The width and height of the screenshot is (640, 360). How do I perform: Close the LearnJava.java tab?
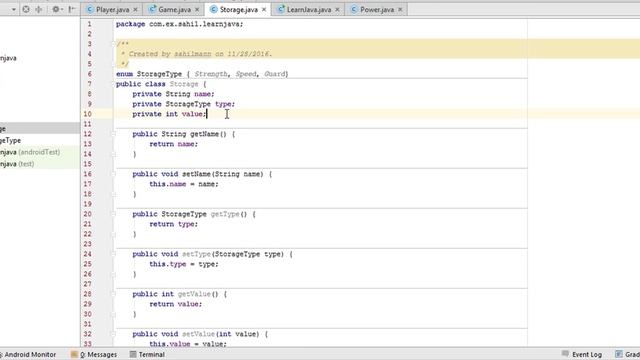(337, 9)
